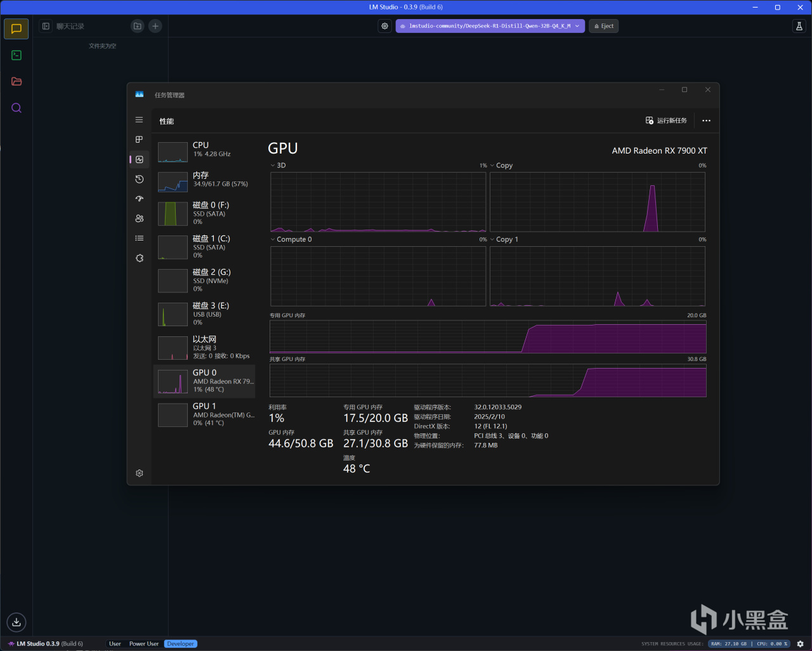Select 磁盘 1 (C:) in the performance list
Image resolution: width=812 pixels, height=651 pixels.
204,247
